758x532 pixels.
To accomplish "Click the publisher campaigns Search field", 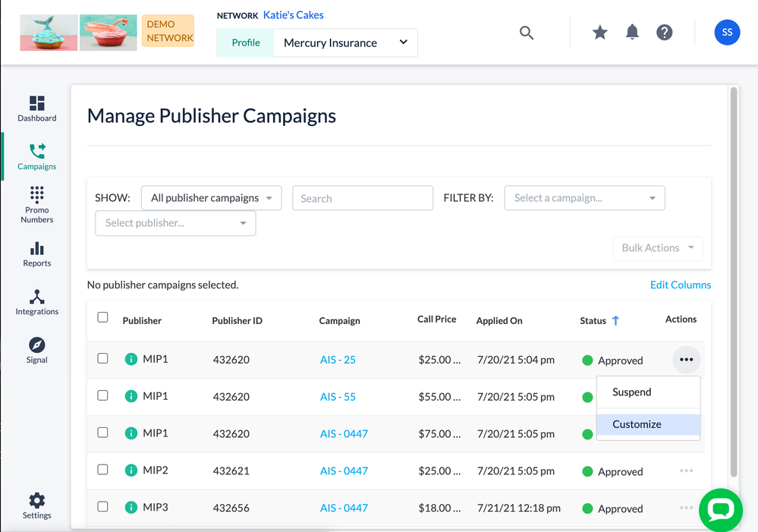I will 362,198.
